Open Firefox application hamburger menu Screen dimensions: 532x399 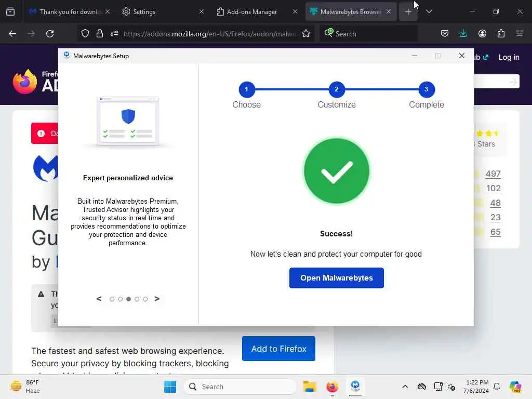(x=520, y=33)
